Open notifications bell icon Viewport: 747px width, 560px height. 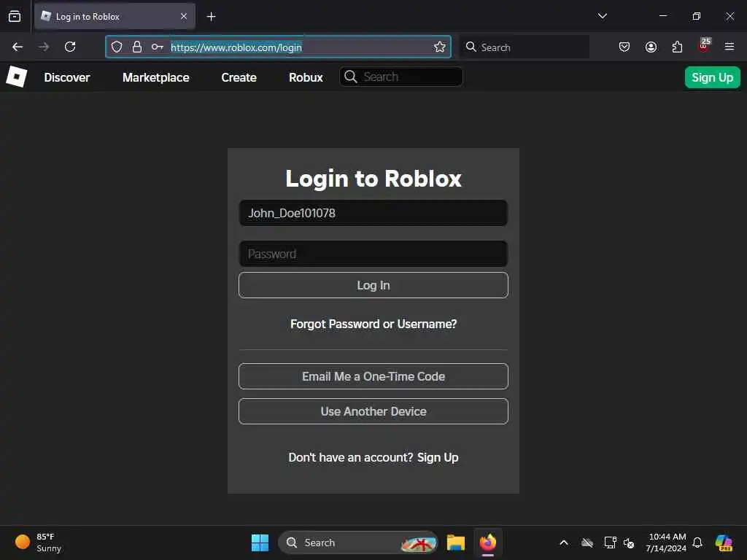pos(697,542)
